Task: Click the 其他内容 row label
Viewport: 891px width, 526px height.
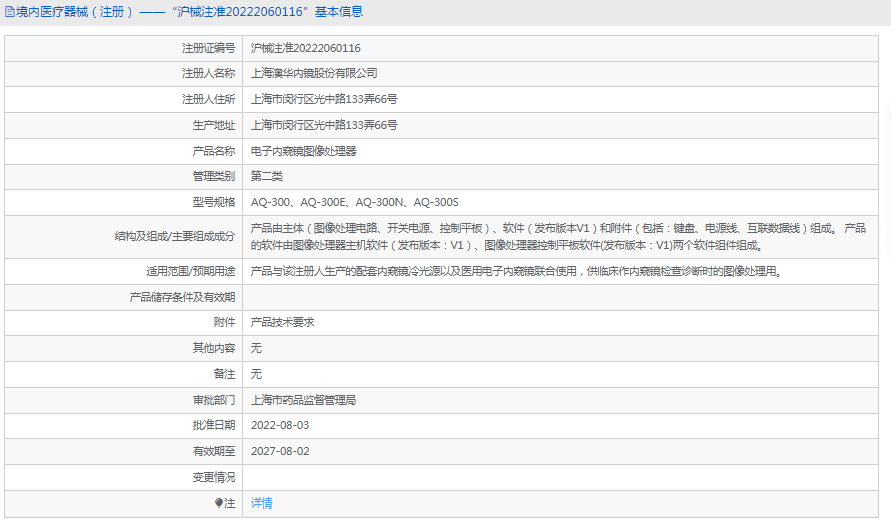Action: tap(214, 348)
